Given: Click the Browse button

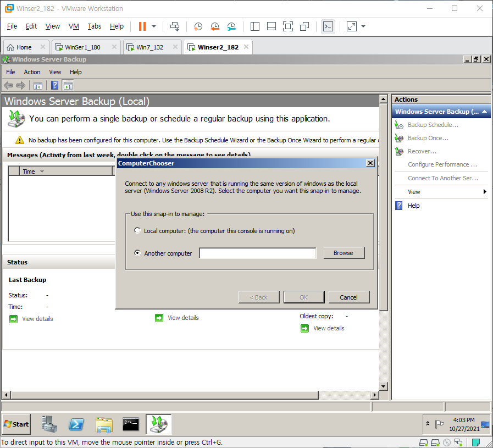Looking at the screenshot, I should point(344,253).
